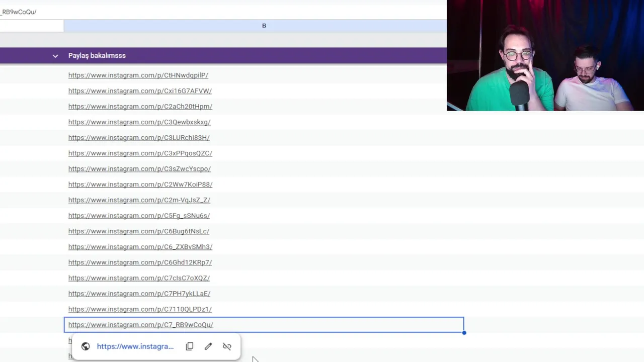
Task: Open link ending C6_ZXBvSMh3/
Action: click(x=140, y=247)
